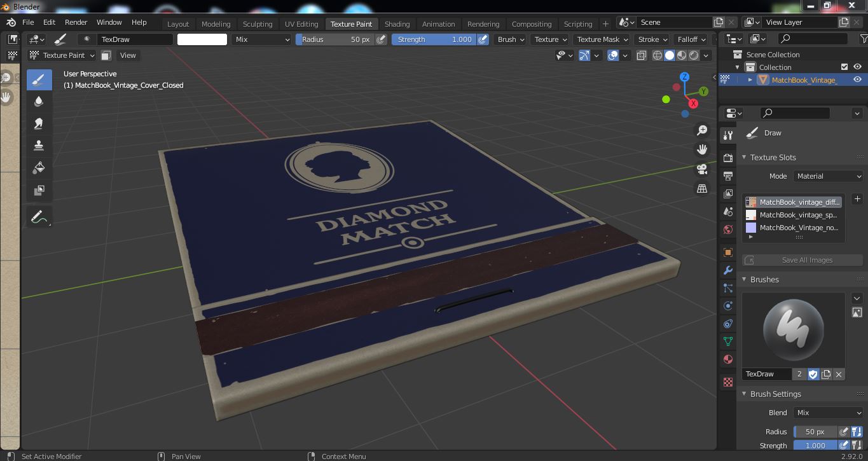Select the Soften tool
868x461 pixels.
coord(39,102)
